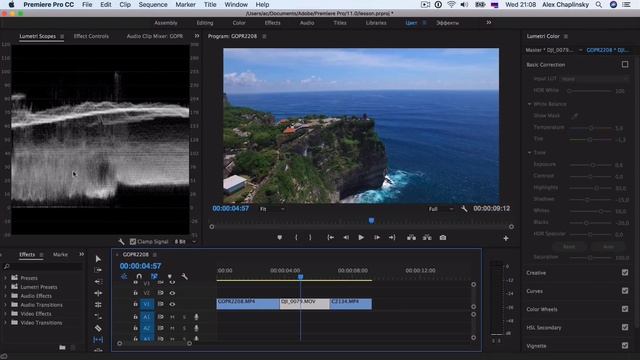The width and height of the screenshot is (640, 360).
Task: Click the Temperature slider
Action: click(590, 128)
